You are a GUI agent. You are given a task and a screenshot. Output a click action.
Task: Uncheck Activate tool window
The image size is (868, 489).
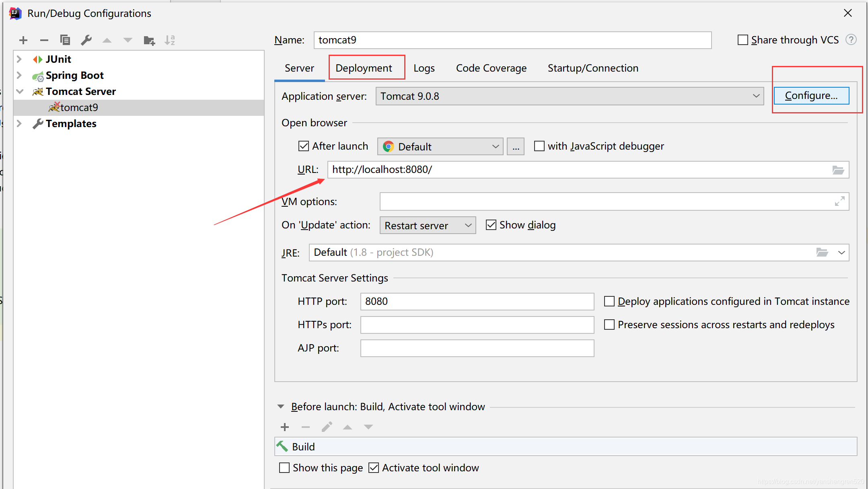[x=374, y=468]
